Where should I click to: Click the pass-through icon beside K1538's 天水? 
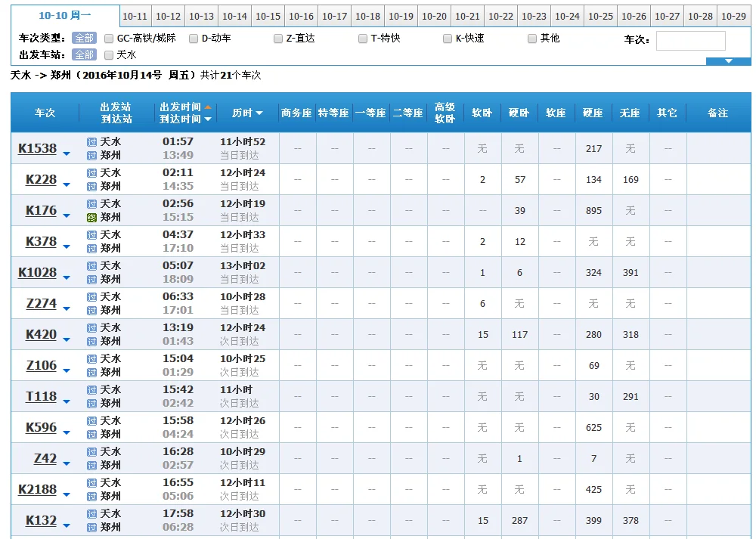[91, 141]
